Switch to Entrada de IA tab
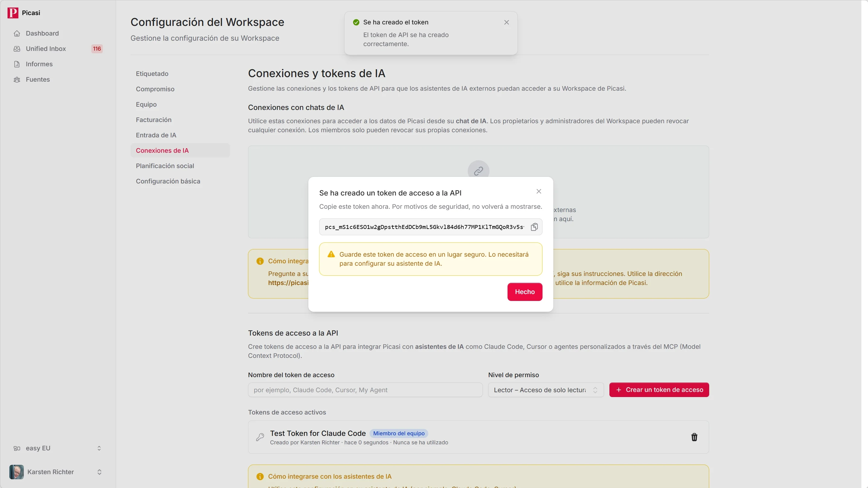The width and height of the screenshot is (868, 488). pos(180,135)
